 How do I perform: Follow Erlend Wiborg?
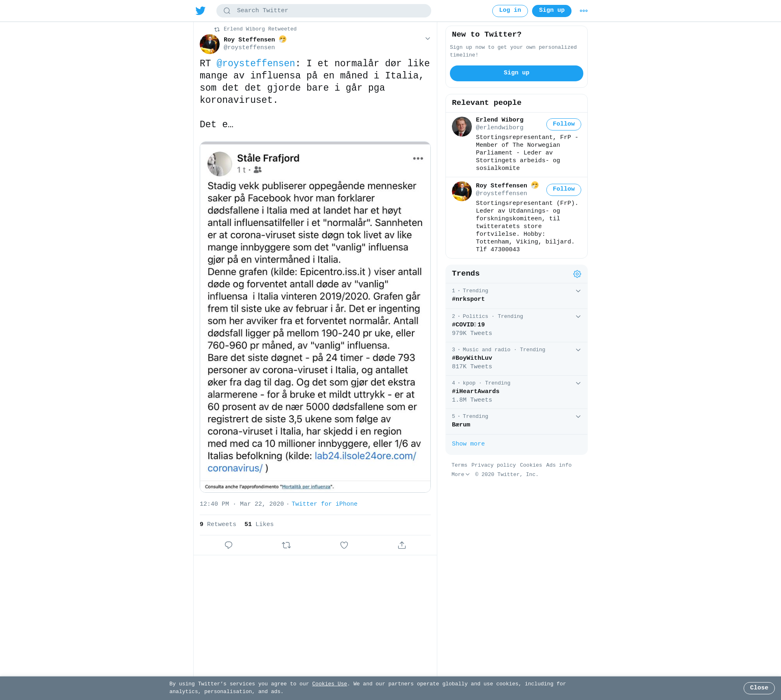[564, 124]
